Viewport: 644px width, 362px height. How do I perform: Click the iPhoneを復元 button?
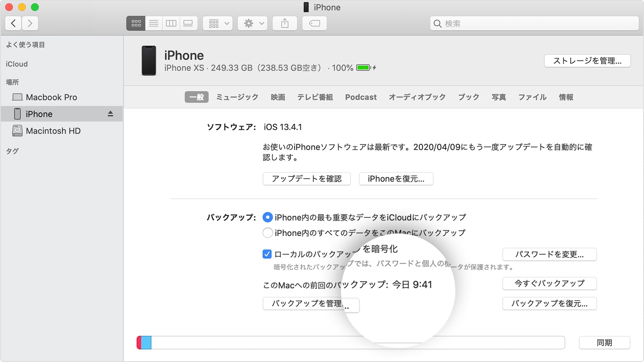pos(396,179)
